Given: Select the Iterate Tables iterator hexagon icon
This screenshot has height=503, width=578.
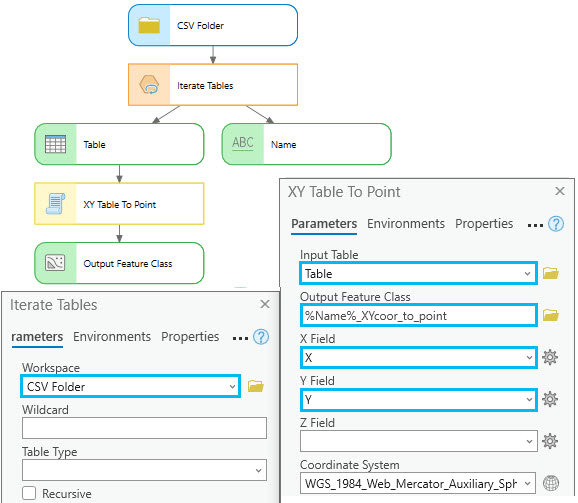Looking at the screenshot, I should 149,85.
